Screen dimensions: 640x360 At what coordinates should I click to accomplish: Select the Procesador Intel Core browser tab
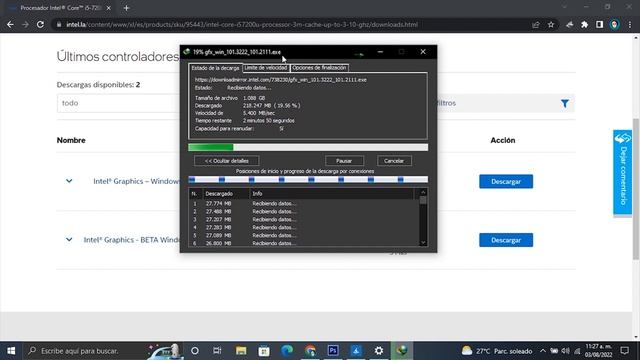pos(60,8)
